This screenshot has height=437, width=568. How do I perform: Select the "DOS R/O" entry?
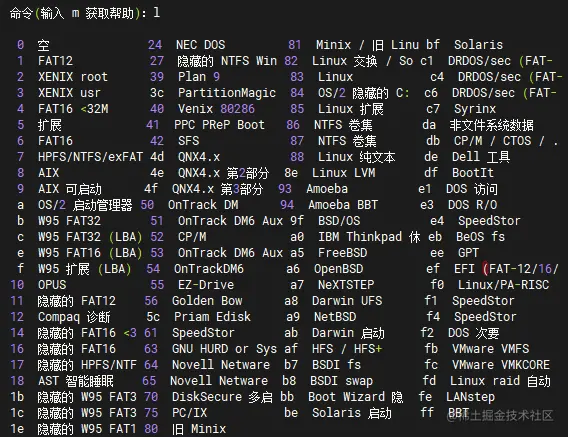[x=472, y=205]
